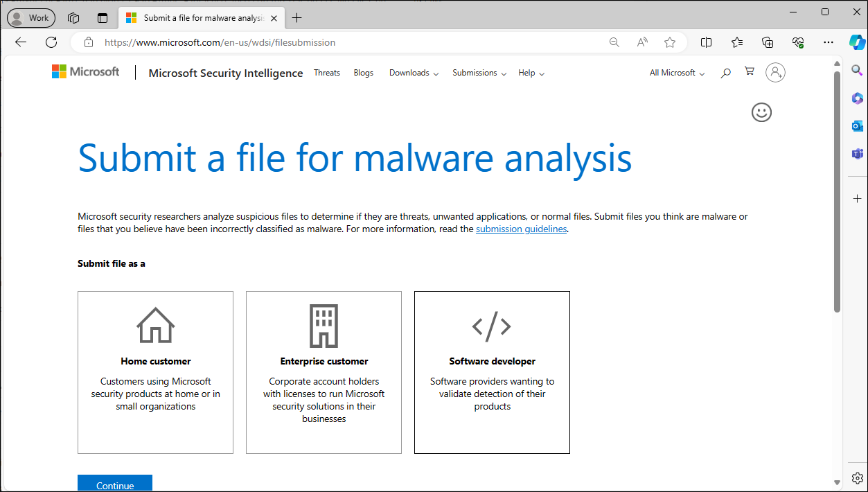Open Collections icon
Viewport: 868px width, 492px height.
pos(768,42)
